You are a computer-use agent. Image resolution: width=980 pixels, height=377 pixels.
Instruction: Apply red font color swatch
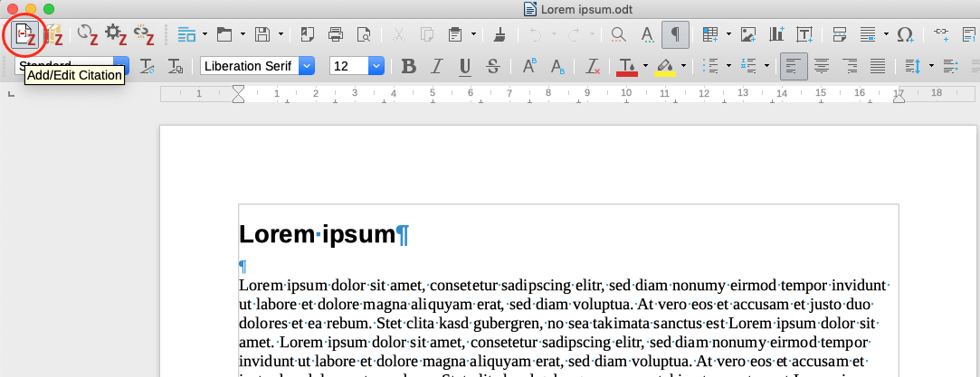point(626,66)
